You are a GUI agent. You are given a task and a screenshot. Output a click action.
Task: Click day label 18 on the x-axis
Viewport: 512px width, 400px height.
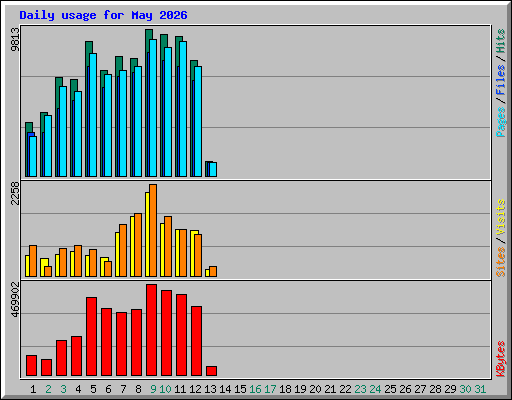click(x=285, y=389)
